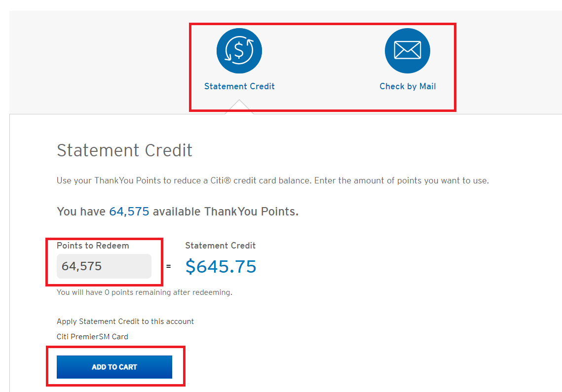562x392 pixels.
Task: Click the circular arrows inside Statement Credit icon
Action: (x=239, y=50)
